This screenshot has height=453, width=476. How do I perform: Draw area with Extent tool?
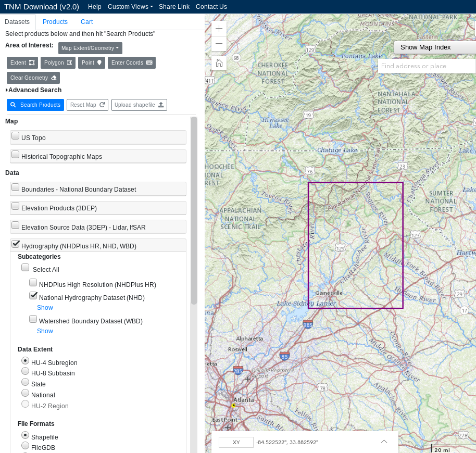point(22,63)
